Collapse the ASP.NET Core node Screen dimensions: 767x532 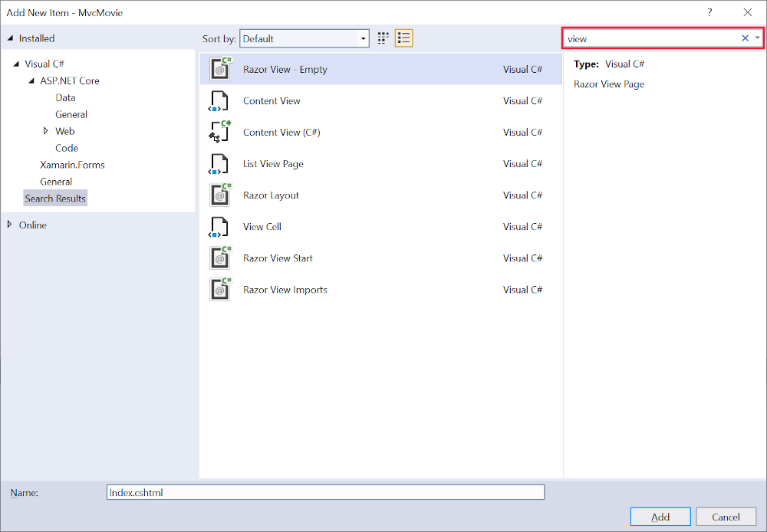[x=31, y=81]
